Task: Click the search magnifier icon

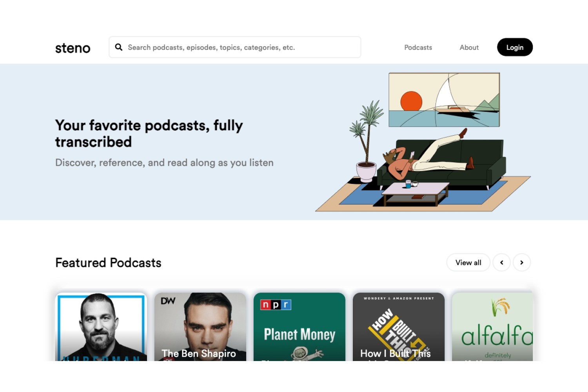Action: (x=118, y=47)
